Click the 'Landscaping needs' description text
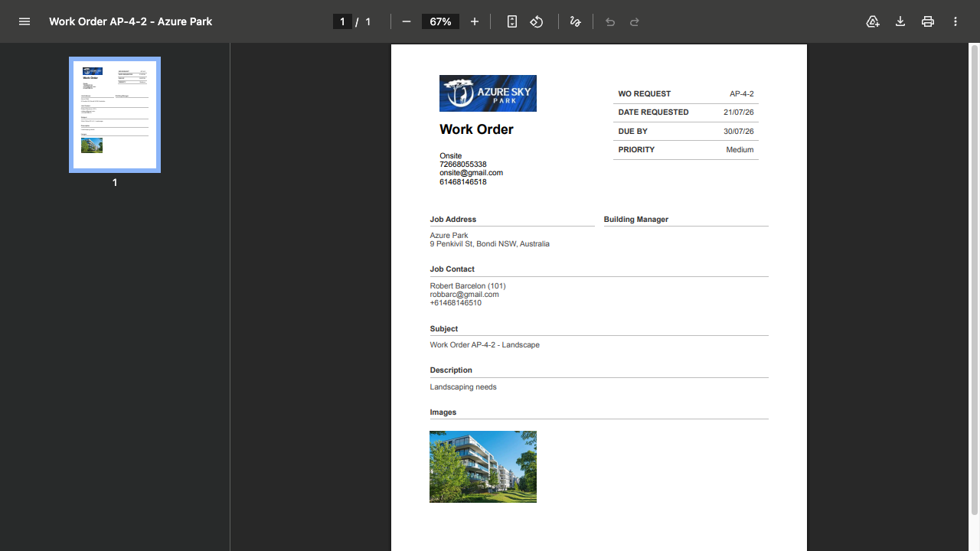Screen dimensions: 980x551 463,387
